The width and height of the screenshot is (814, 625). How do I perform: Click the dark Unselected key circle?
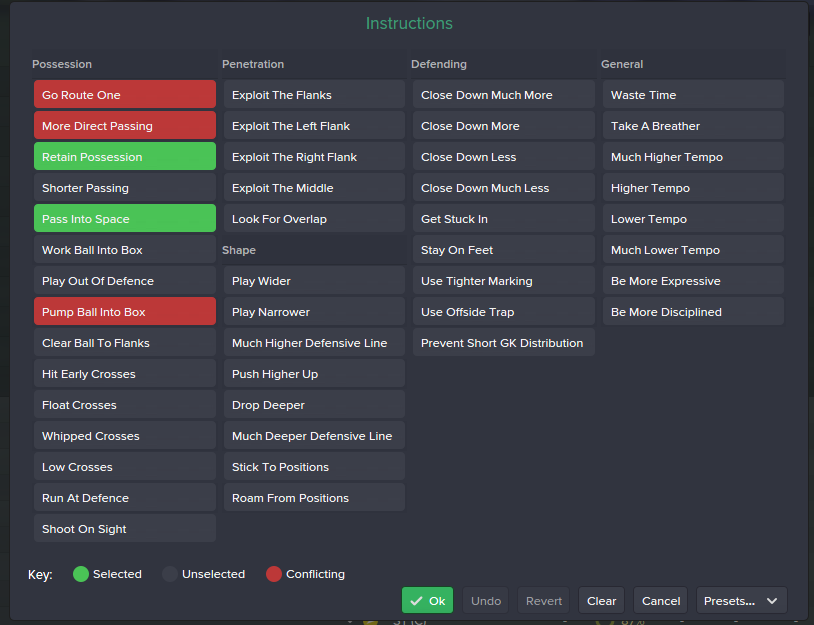tap(170, 574)
